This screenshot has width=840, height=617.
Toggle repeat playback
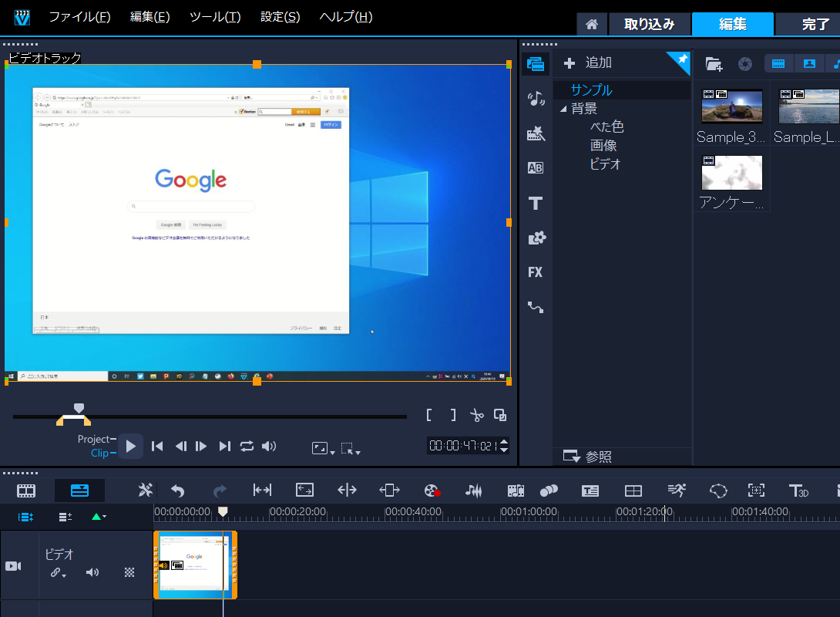tap(247, 446)
